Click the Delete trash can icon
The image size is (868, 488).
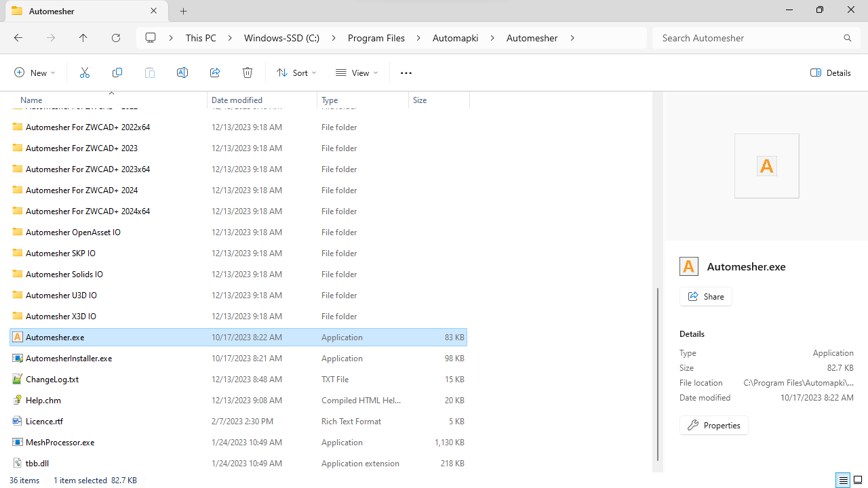point(248,73)
